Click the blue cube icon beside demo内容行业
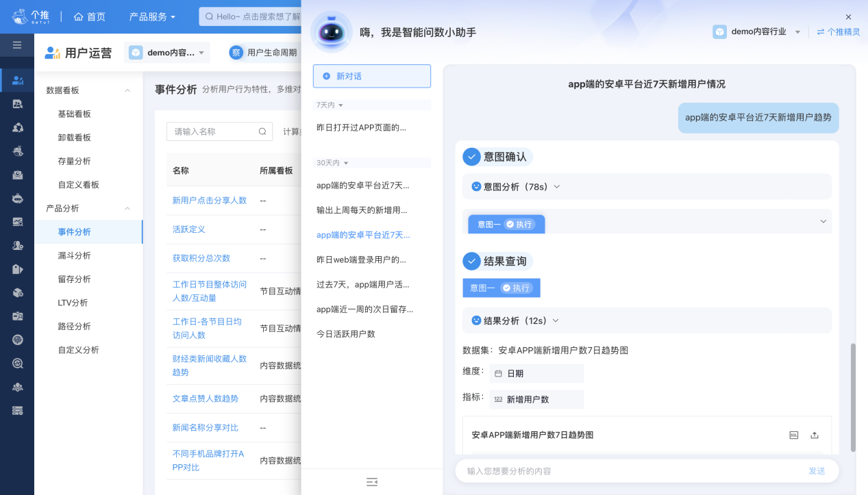 [719, 31]
